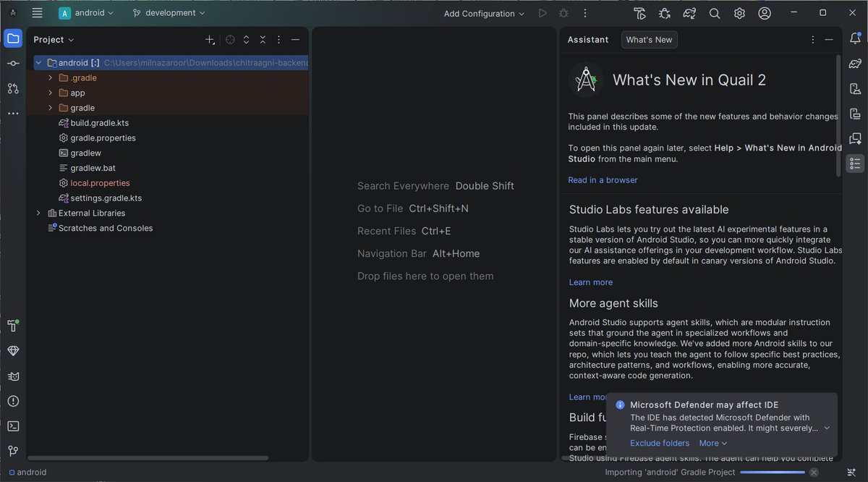Select build.gradle.kts file
This screenshot has height=482, width=868.
click(x=100, y=123)
